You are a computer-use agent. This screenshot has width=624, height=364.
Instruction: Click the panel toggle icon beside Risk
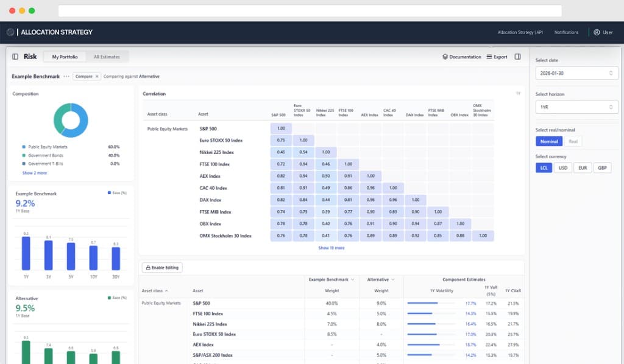[x=15, y=57]
